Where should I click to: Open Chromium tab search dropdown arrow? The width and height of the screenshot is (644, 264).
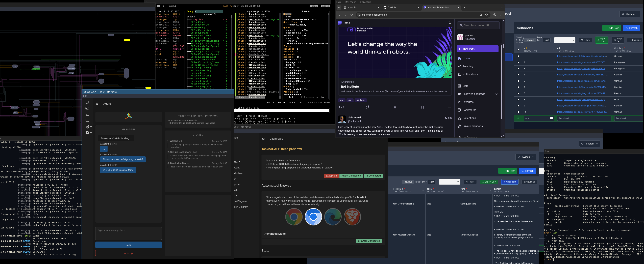339,8
